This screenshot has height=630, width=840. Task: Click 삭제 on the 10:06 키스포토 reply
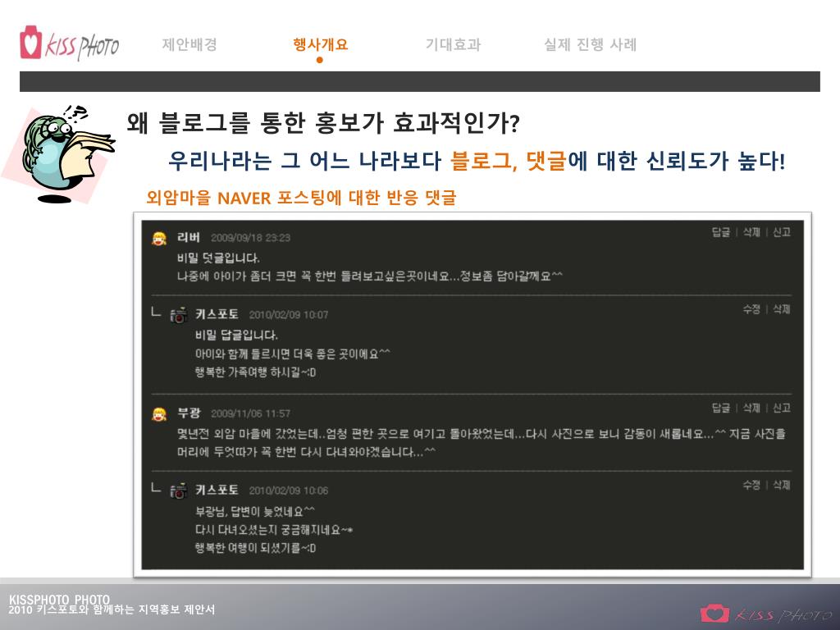pos(782,485)
